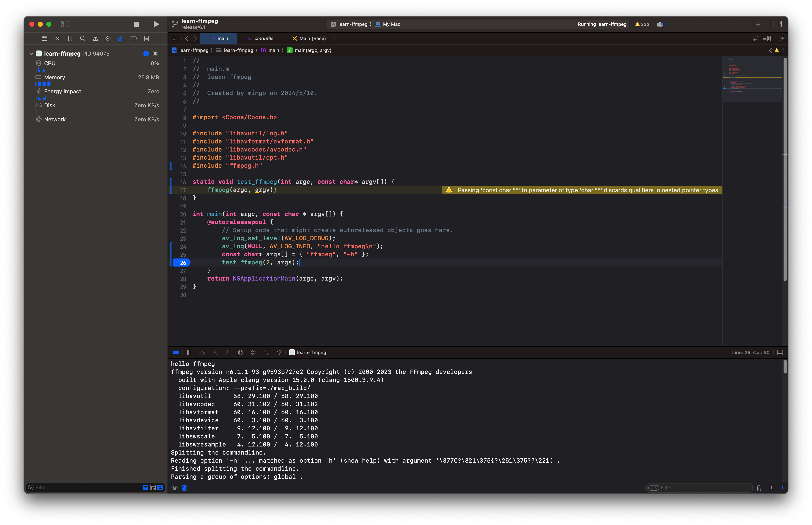Open the Project navigator folder icon
This screenshot has height=525, width=812.
[x=44, y=39]
